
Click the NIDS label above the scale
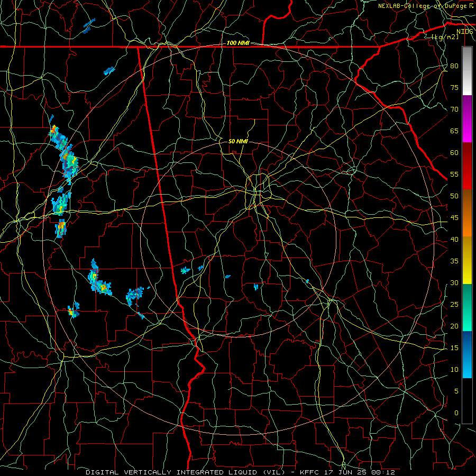click(x=465, y=32)
